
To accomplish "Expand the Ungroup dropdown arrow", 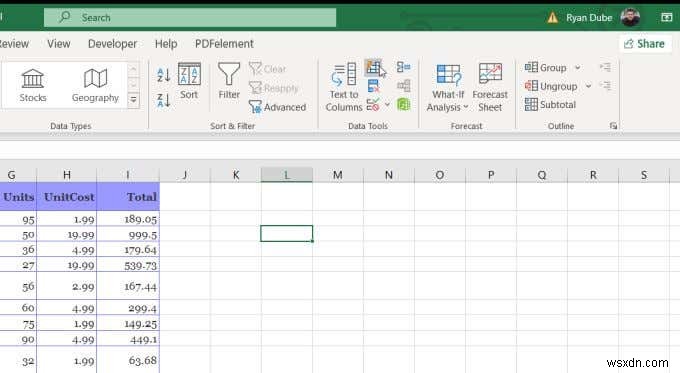I will click(588, 86).
